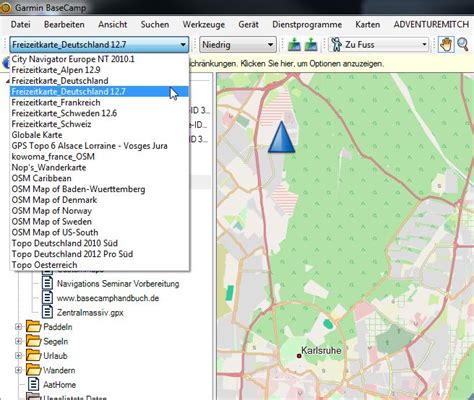Viewport: 474px width, 400px height.
Task: Click the Zu Fuss walking profile icon
Action: point(337,44)
